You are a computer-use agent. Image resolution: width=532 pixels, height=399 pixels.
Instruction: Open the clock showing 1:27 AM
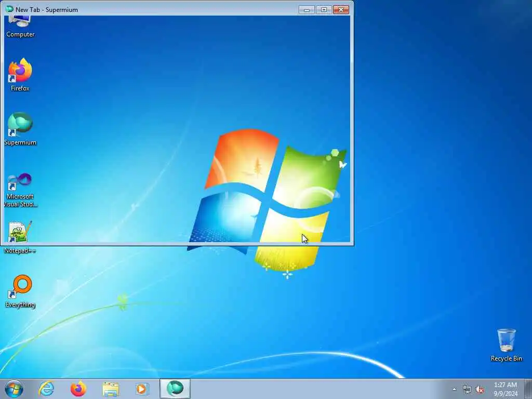(506, 389)
